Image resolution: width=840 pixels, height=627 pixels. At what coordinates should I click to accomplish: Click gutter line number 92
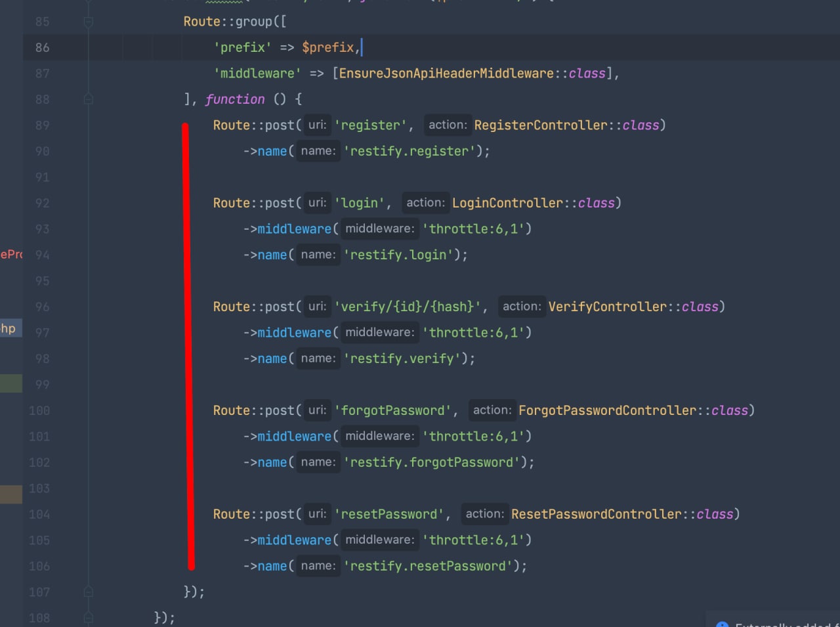(x=42, y=203)
